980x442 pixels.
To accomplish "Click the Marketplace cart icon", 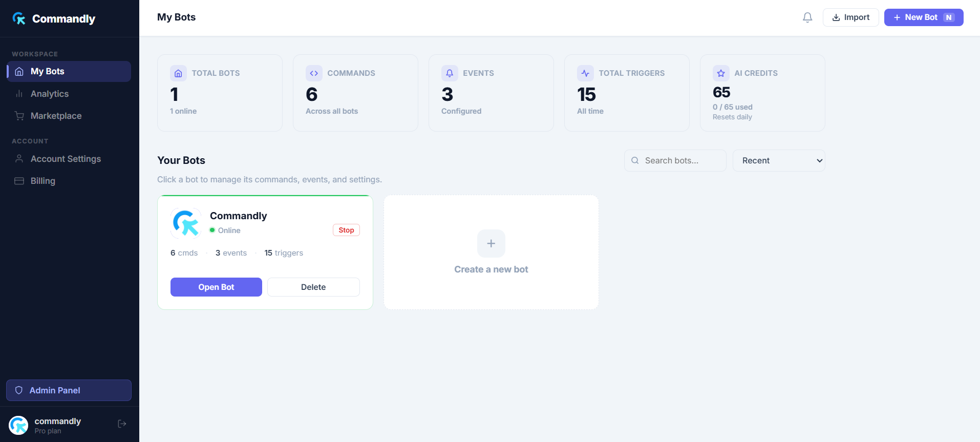I will [19, 116].
